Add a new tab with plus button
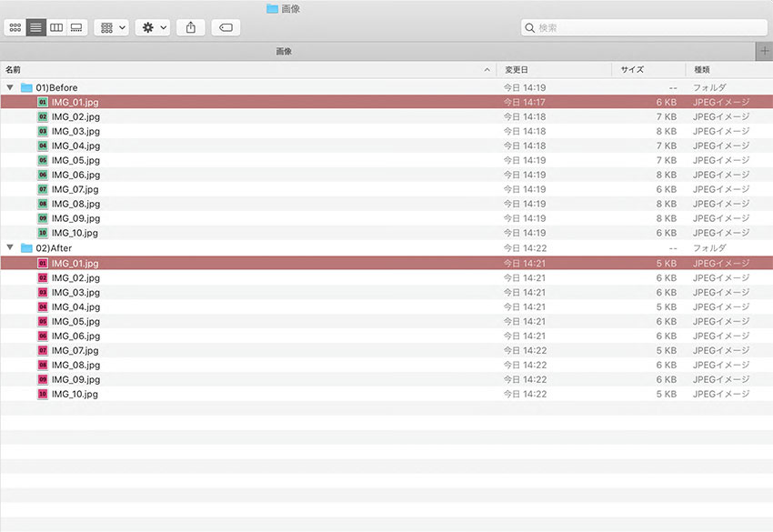The image size is (773, 532). pyautogui.click(x=764, y=51)
